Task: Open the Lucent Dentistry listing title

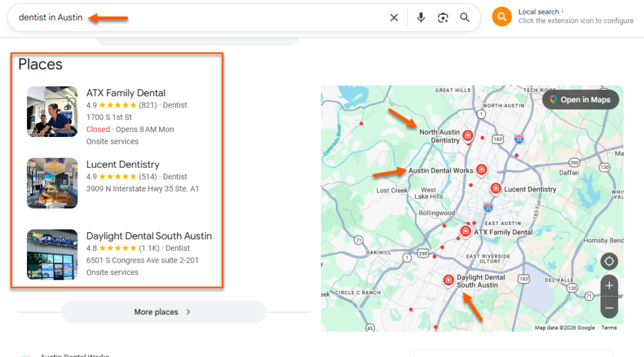Action: 123,165
